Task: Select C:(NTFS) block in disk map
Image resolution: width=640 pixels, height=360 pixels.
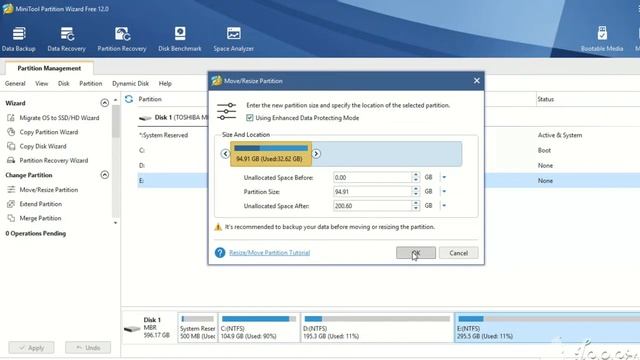Action: (259, 328)
